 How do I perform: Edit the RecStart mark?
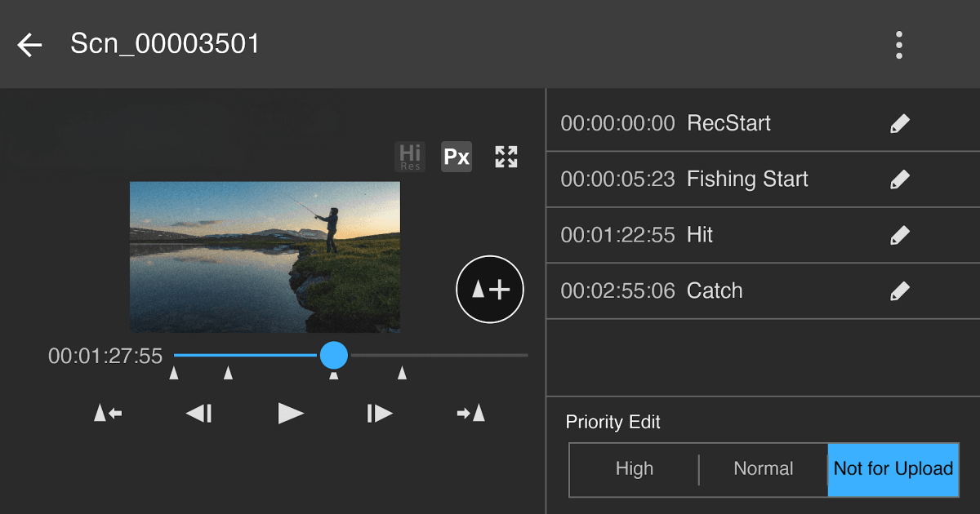click(899, 124)
